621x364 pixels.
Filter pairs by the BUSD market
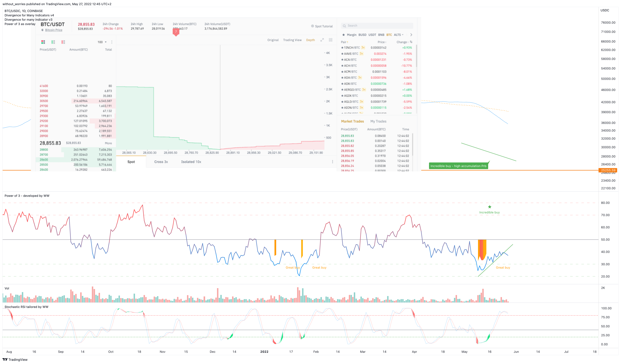tap(362, 35)
